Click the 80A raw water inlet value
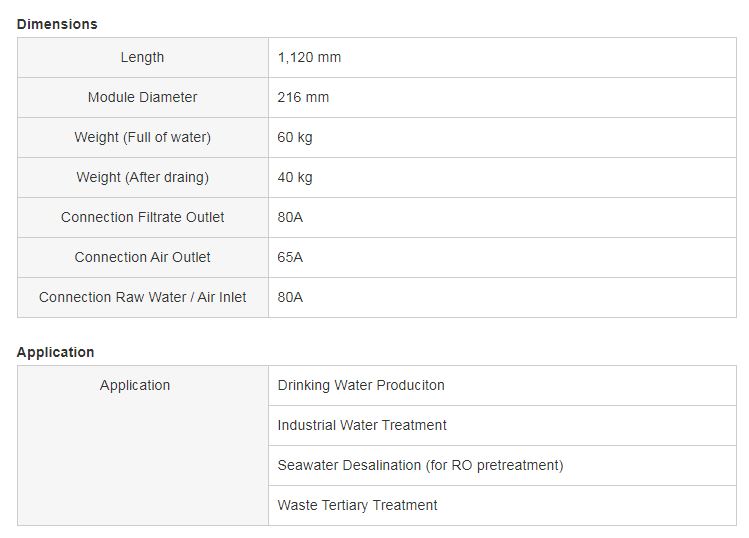This screenshot has height=538, width=749. [x=290, y=297]
